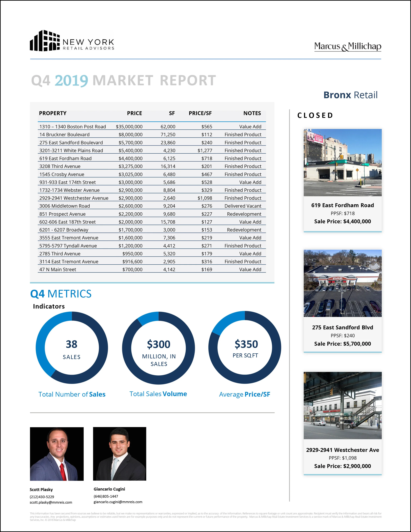Click the PROPERTY column header
Screen dimensions: 411x532
[53, 113]
